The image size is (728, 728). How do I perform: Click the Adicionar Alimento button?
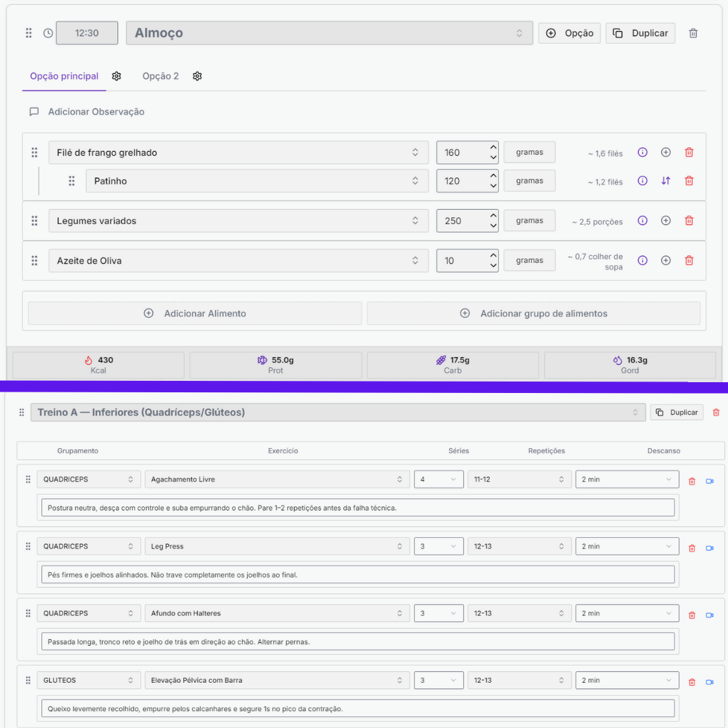195,313
